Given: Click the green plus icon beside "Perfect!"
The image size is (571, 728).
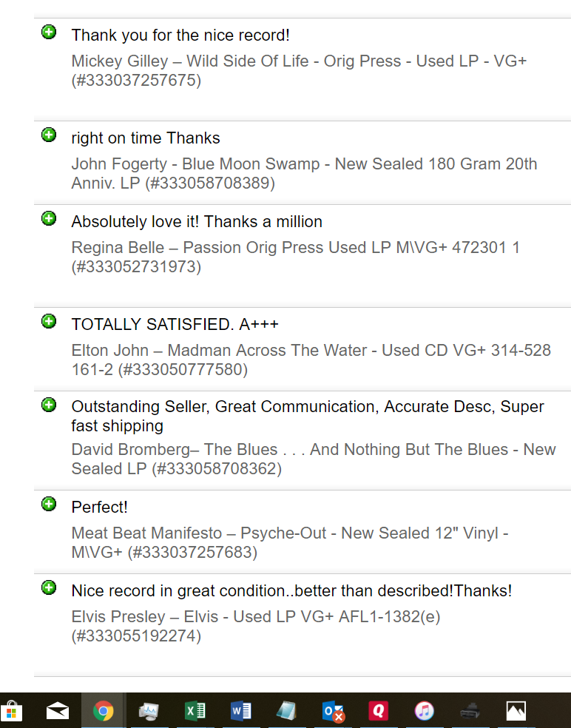Looking at the screenshot, I should 49,505.
